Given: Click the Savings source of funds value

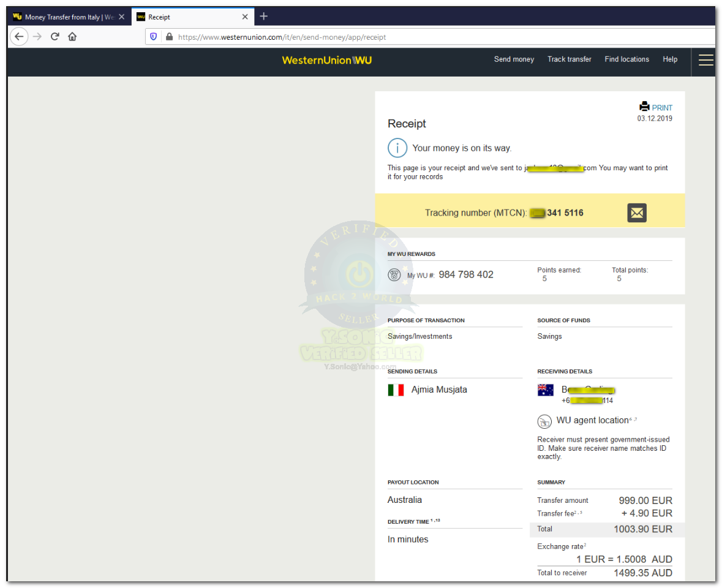Looking at the screenshot, I should [549, 336].
